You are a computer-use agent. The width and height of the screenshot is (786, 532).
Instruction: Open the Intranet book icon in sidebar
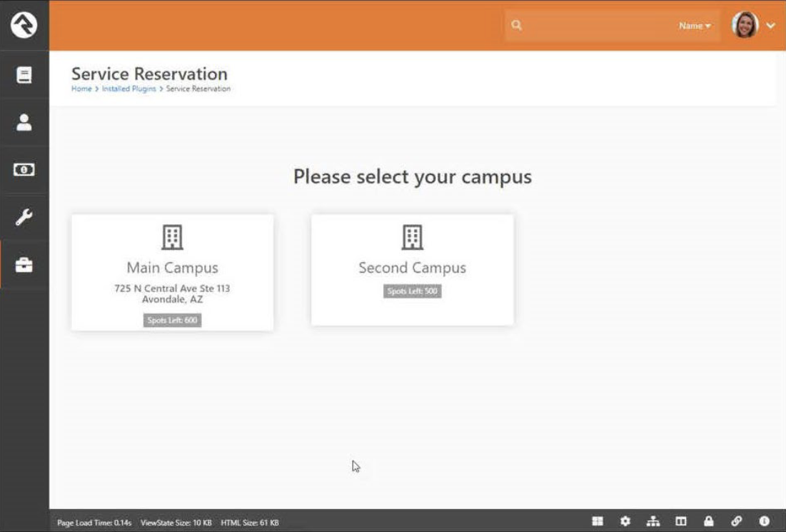click(x=24, y=75)
